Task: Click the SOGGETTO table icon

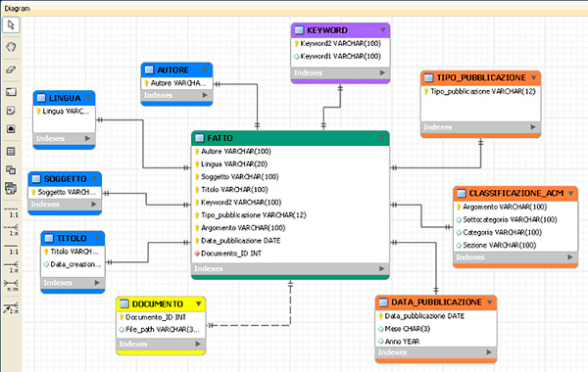Action: [x=36, y=179]
